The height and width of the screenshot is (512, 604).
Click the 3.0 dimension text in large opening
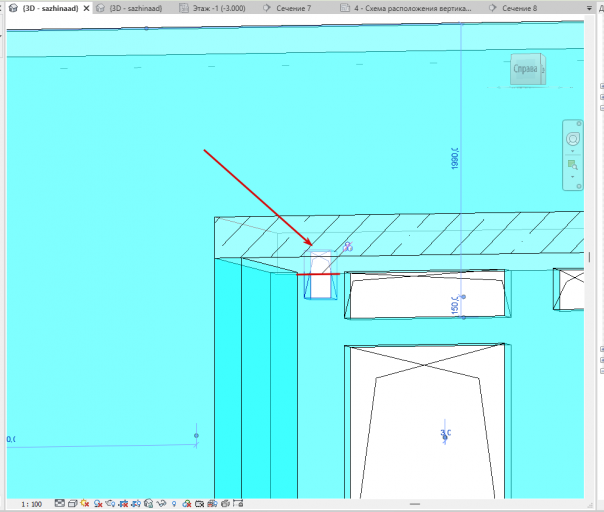[446, 433]
